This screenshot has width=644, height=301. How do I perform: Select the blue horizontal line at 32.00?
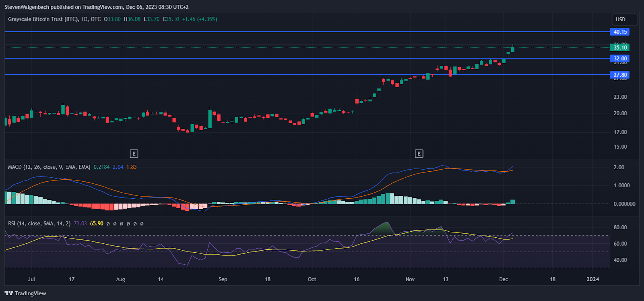click(308, 58)
